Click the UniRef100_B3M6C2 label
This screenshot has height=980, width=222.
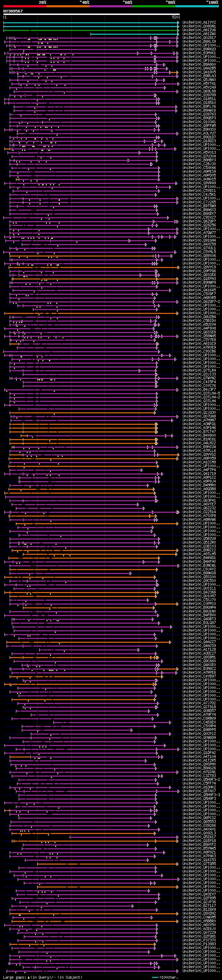pyautogui.click(x=199, y=669)
